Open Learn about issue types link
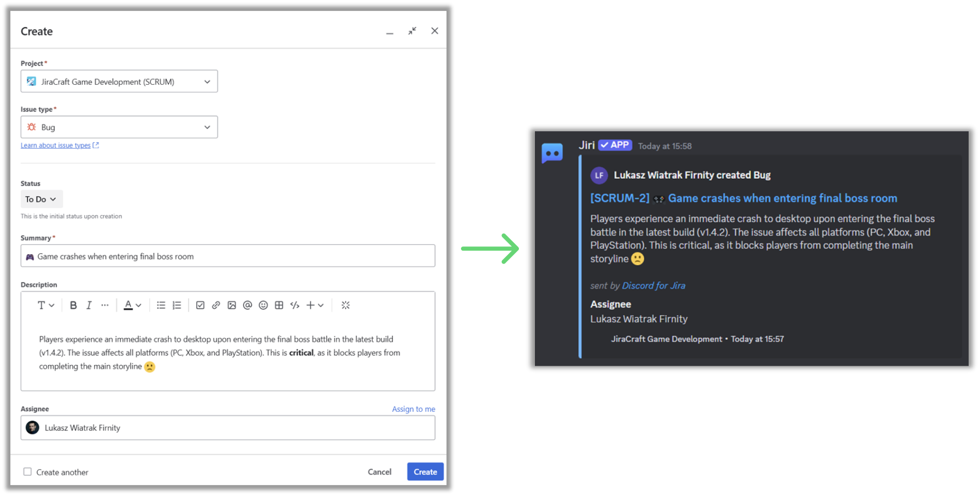980x496 pixels. [x=60, y=146]
